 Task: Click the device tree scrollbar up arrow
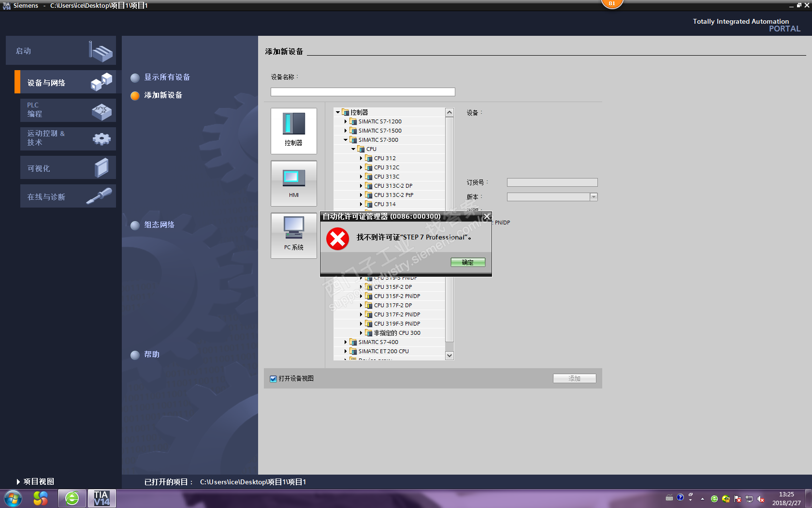tap(449, 112)
